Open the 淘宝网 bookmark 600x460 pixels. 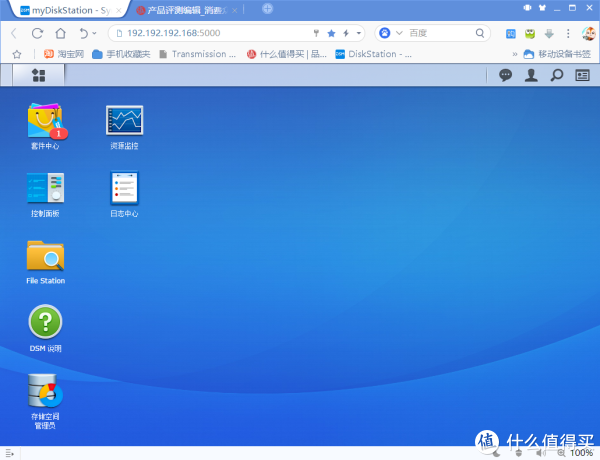(62, 54)
